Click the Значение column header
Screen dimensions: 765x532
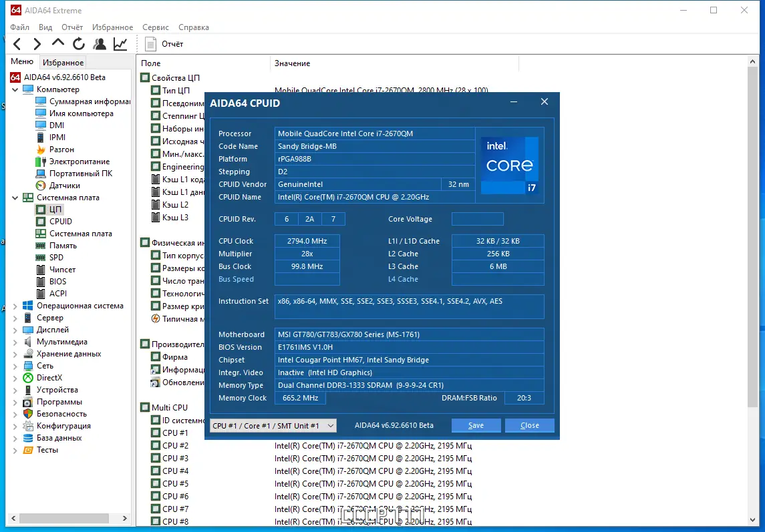tap(292, 63)
